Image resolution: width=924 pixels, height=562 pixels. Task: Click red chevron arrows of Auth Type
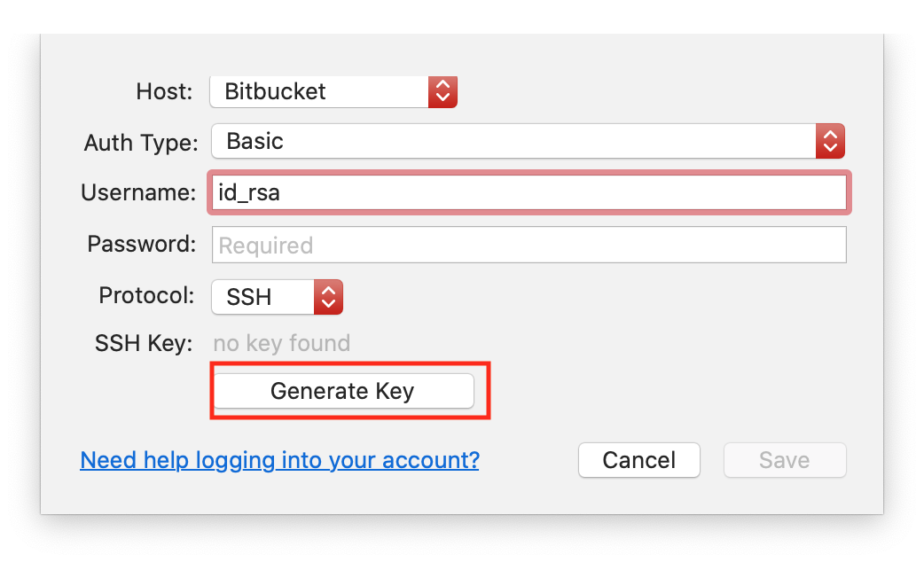coord(830,141)
